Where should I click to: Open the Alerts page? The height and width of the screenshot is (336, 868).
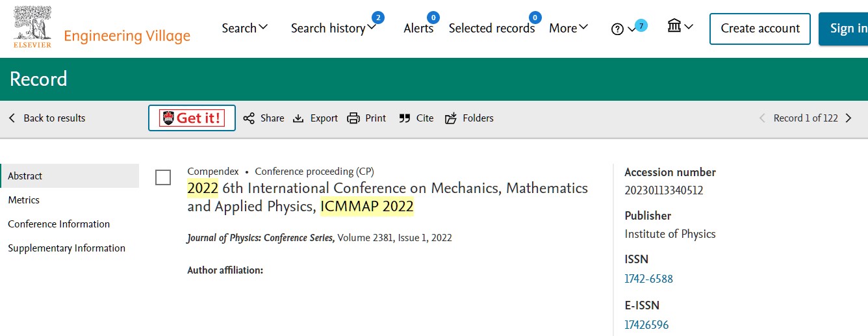coord(418,28)
